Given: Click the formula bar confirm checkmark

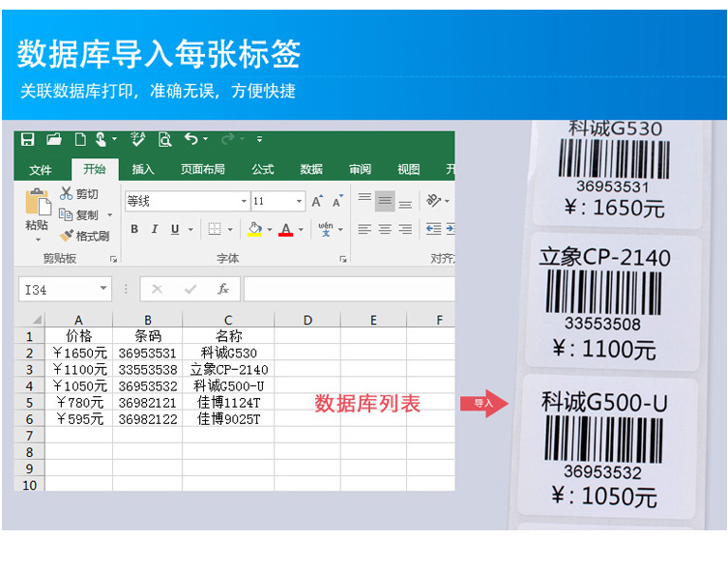Looking at the screenshot, I should point(189,290).
